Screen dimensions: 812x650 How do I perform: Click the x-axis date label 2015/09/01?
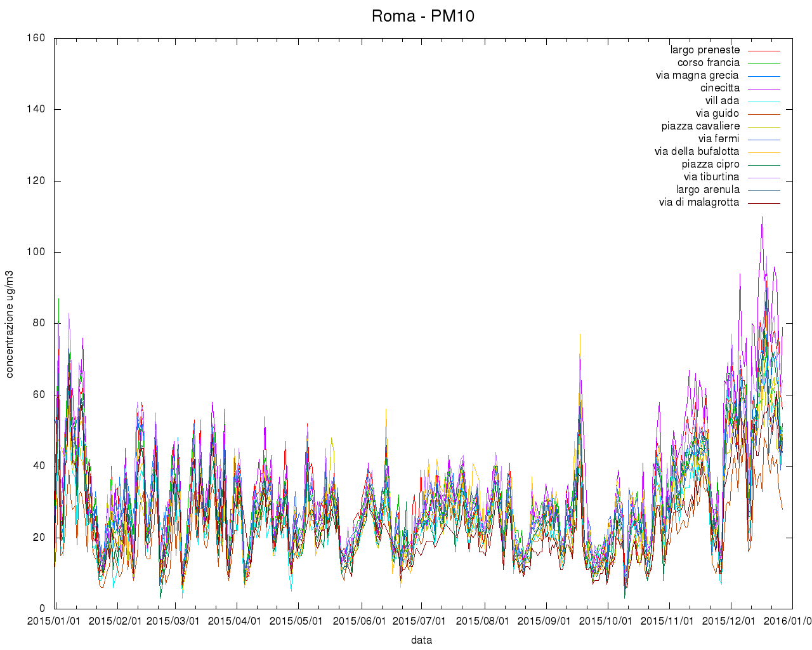544,621
